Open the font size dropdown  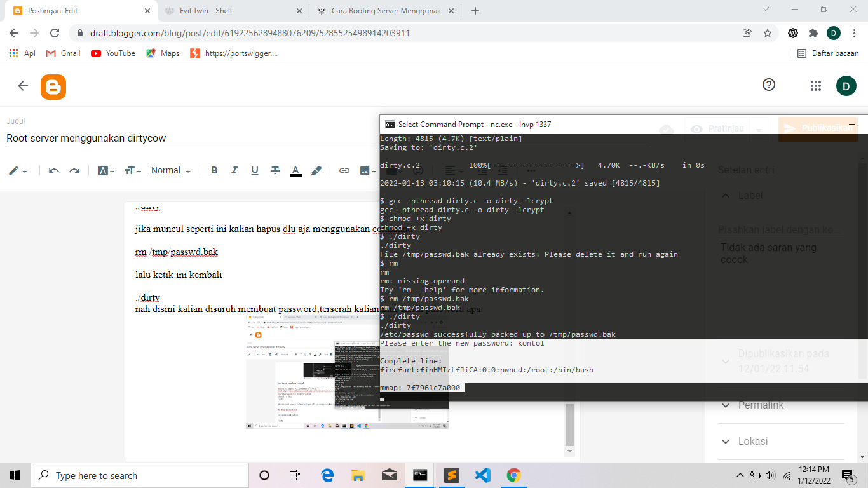pyautogui.click(x=132, y=170)
